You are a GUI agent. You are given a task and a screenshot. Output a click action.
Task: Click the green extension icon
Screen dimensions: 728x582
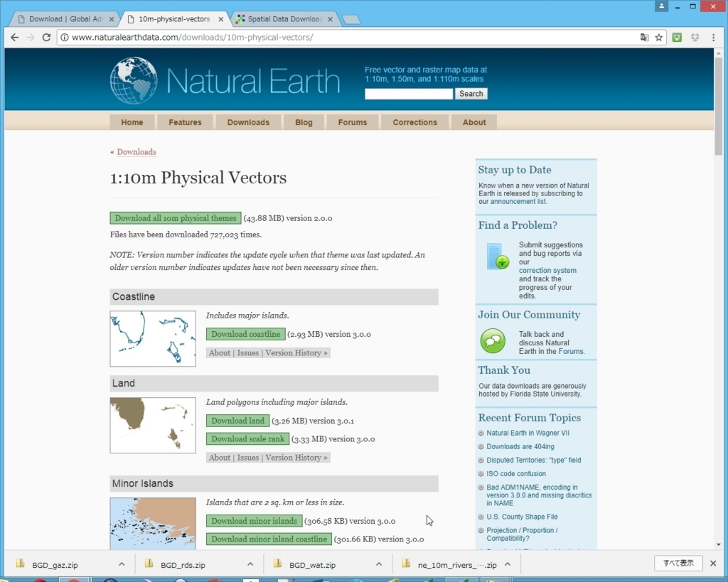[677, 38]
